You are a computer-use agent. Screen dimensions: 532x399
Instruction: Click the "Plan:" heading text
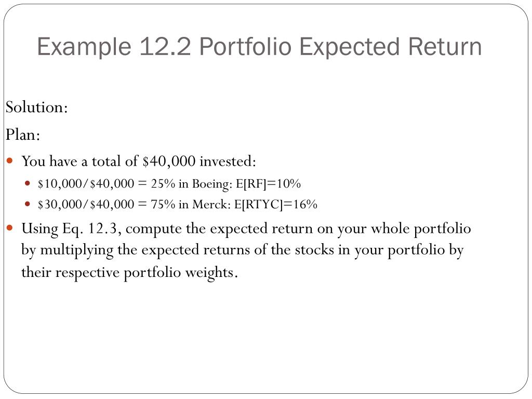pos(23,135)
